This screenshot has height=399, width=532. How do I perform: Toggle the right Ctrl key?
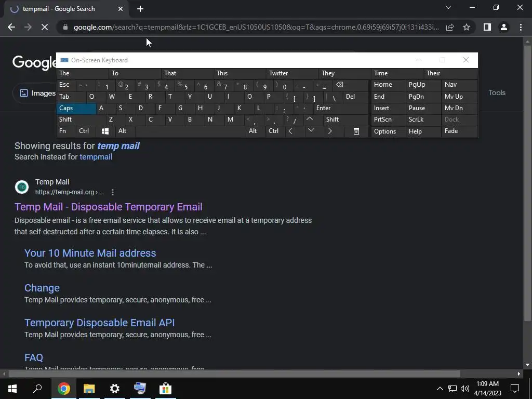point(275,131)
